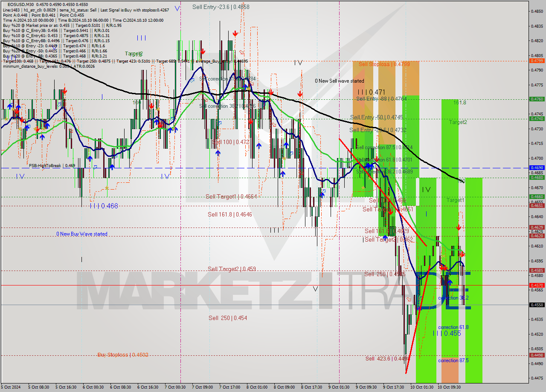Click the 'Buy Stoploss | 0.4502' label
The height and width of the screenshot is (392, 546).
pos(123,355)
